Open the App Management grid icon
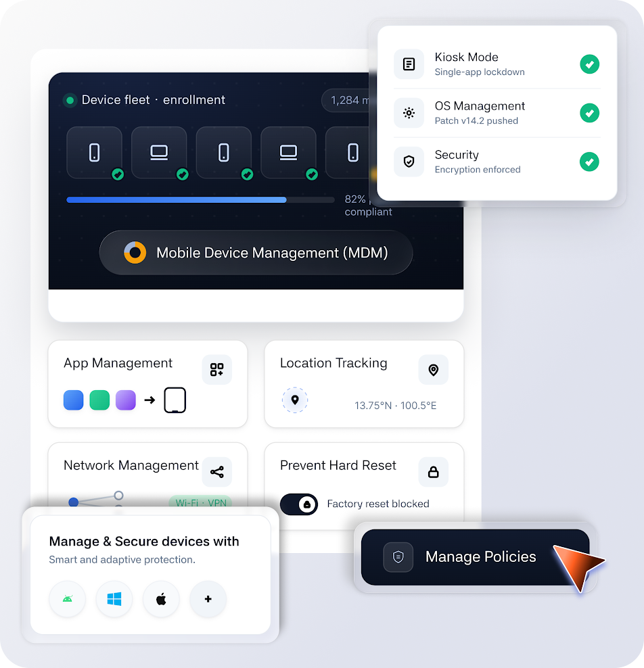Viewport: 644px width, 668px height. coord(217,369)
